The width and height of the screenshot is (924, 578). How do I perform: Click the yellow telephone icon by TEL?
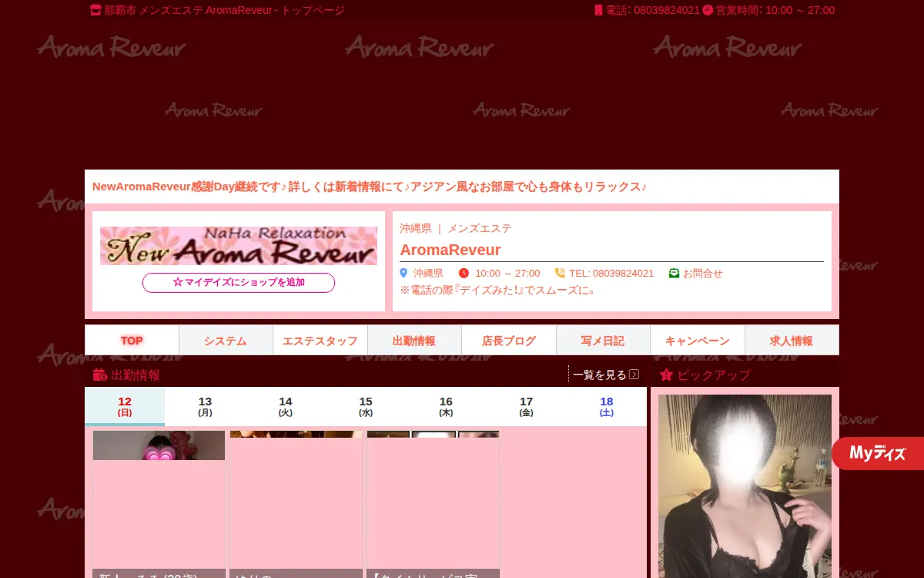pos(560,274)
